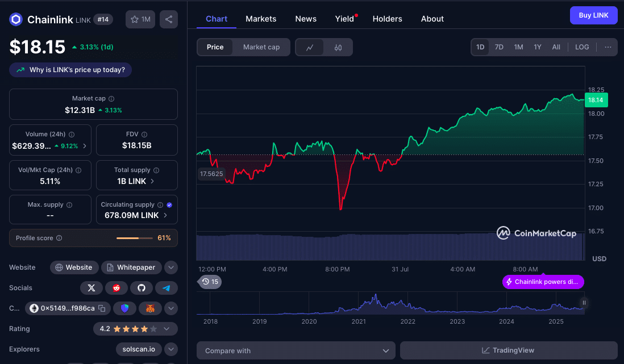Open the Telegram social icon
Screen dimensions: 624x364
point(167,287)
